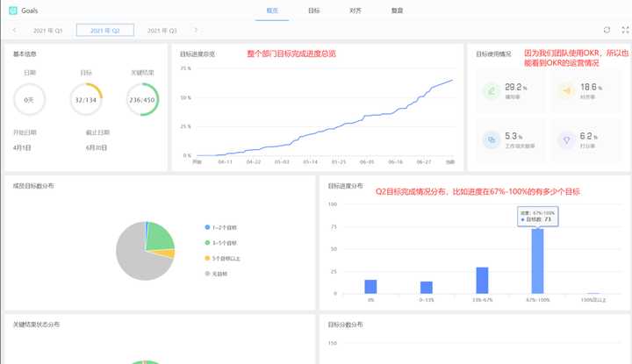Click the 6月30日 end date text
This screenshot has height=364, width=632.
point(97,147)
